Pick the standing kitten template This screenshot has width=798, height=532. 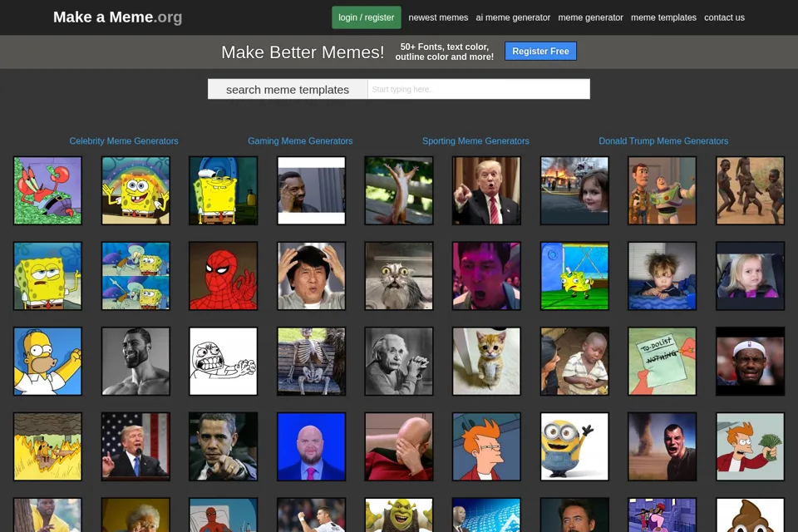point(486,362)
